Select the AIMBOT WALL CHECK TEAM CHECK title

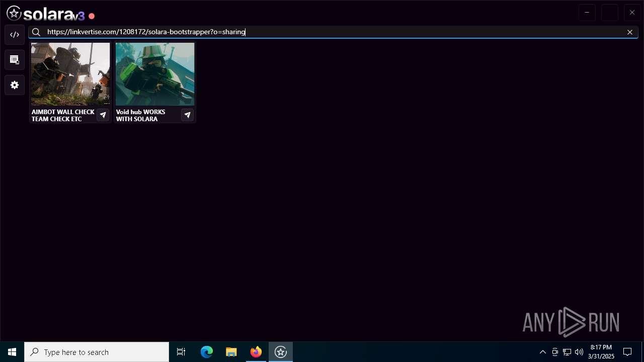tap(63, 115)
